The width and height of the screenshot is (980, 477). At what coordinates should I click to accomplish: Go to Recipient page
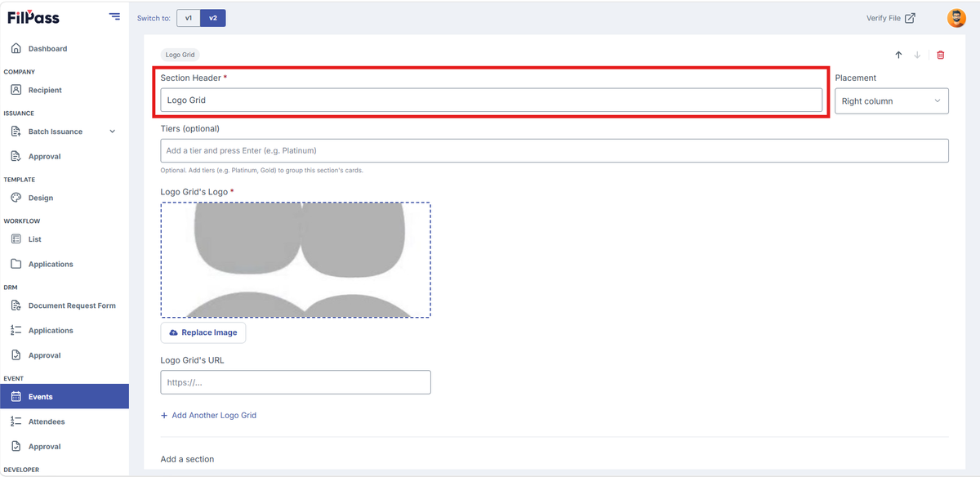click(65, 90)
